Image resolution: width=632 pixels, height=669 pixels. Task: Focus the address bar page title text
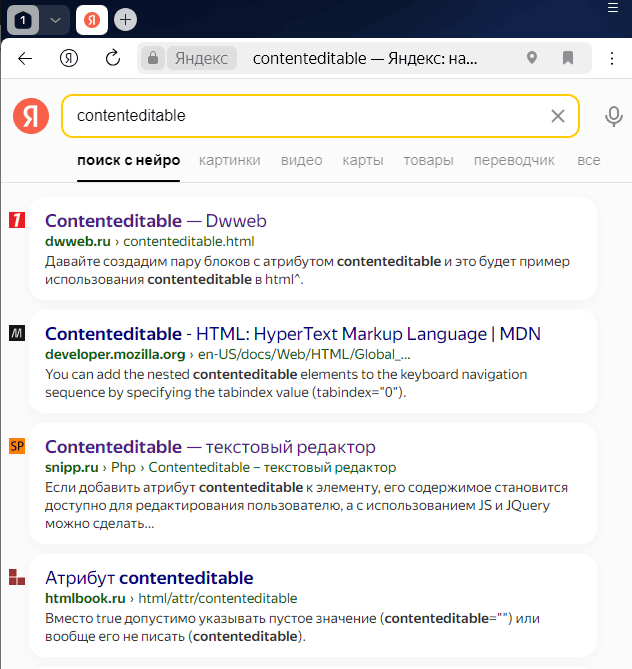pos(365,58)
